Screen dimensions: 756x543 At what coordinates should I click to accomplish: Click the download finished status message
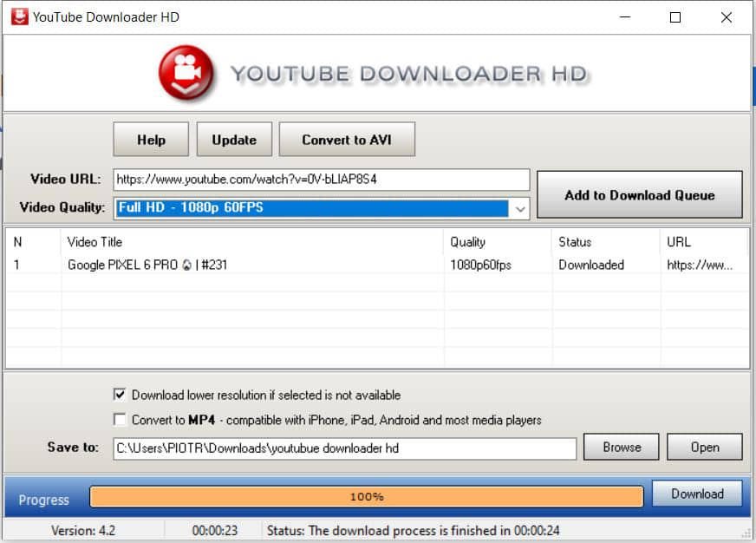[414, 531]
